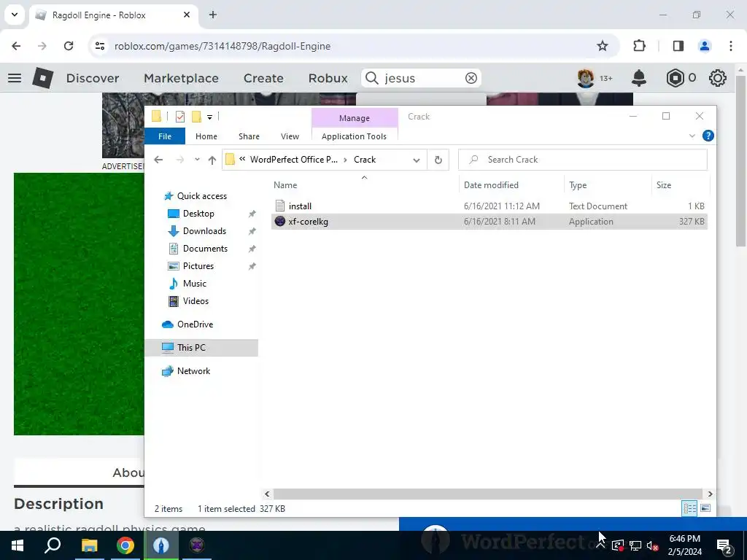This screenshot has height=560, width=747.
Task: Refresh the Crack folder
Action: tap(438, 160)
